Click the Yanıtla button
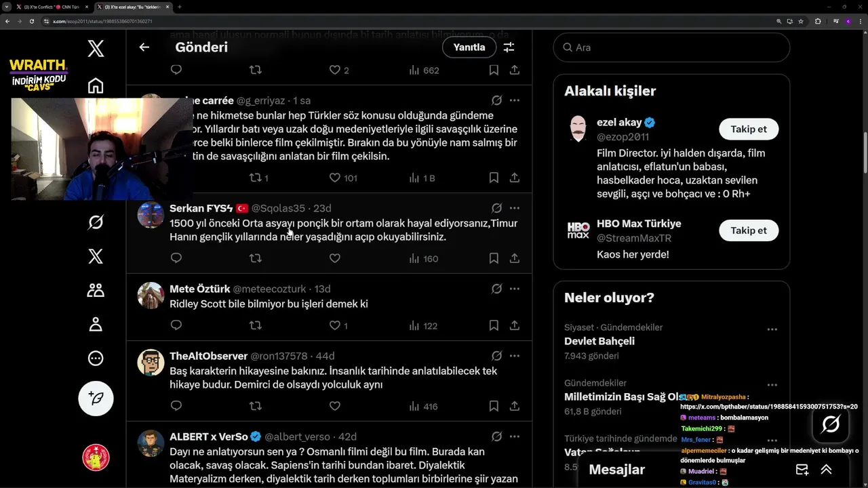Image resolution: width=868 pixels, height=488 pixels. pyautogui.click(x=469, y=47)
